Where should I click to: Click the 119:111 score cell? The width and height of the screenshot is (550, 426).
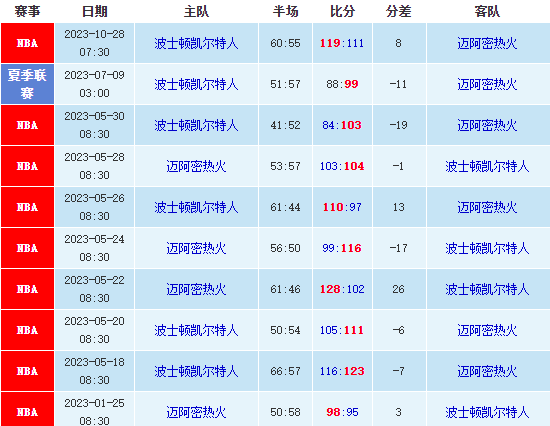coord(342,43)
